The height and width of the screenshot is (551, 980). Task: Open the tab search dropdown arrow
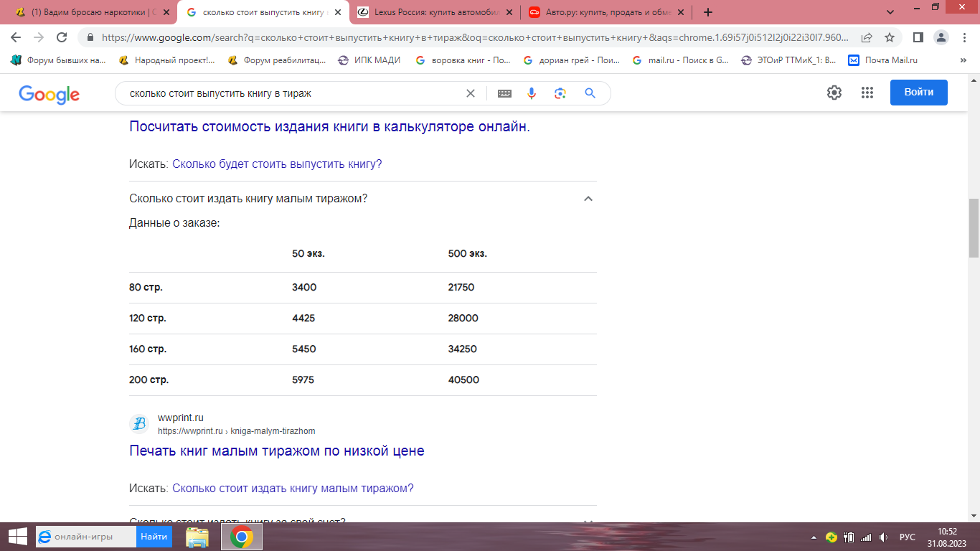(890, 12)
